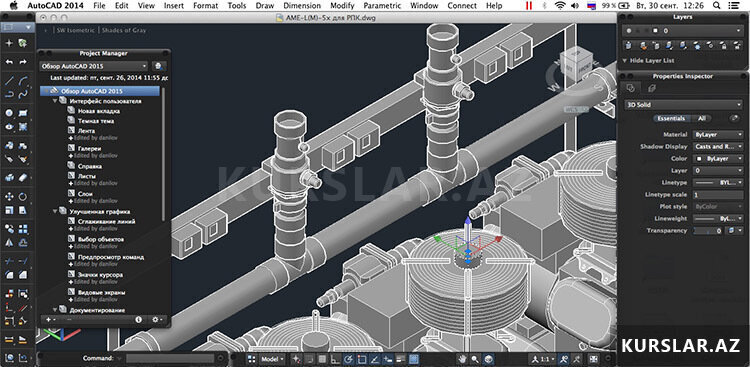Click the Command input field
Image resolution: width=750 pixels, height=367 pixels.
point(170,358)
